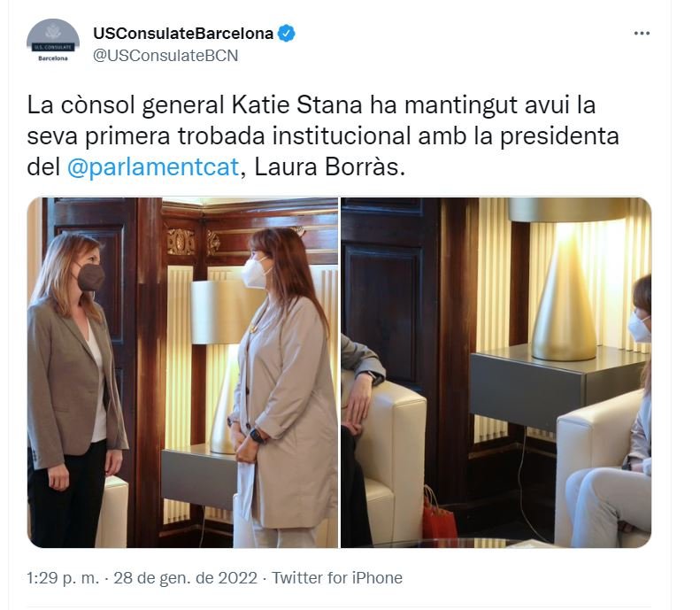Open the USConsulateBarcelona display name

[183, 34]
